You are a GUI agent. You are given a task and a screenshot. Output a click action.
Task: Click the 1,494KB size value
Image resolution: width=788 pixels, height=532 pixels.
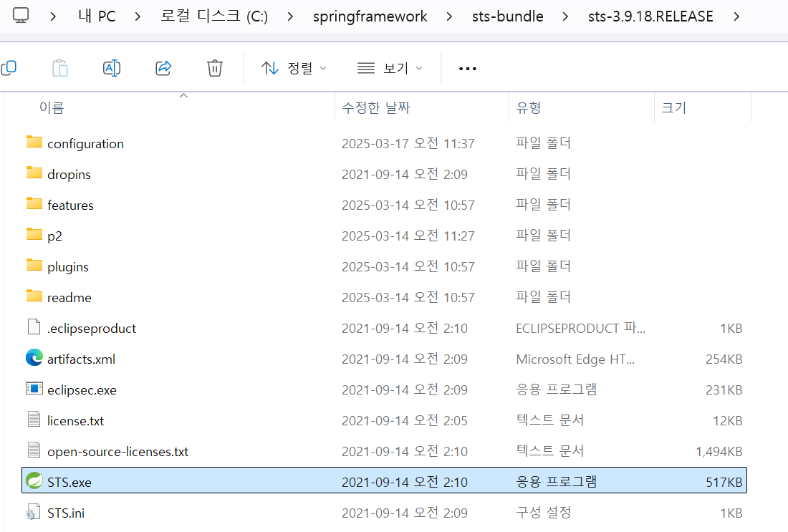pyautogui.click(x=719, y=452)
